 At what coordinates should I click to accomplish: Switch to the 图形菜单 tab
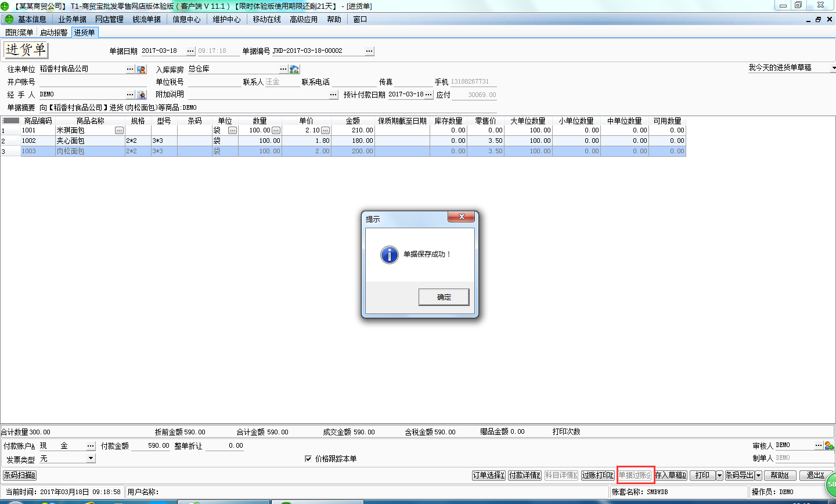18,33
